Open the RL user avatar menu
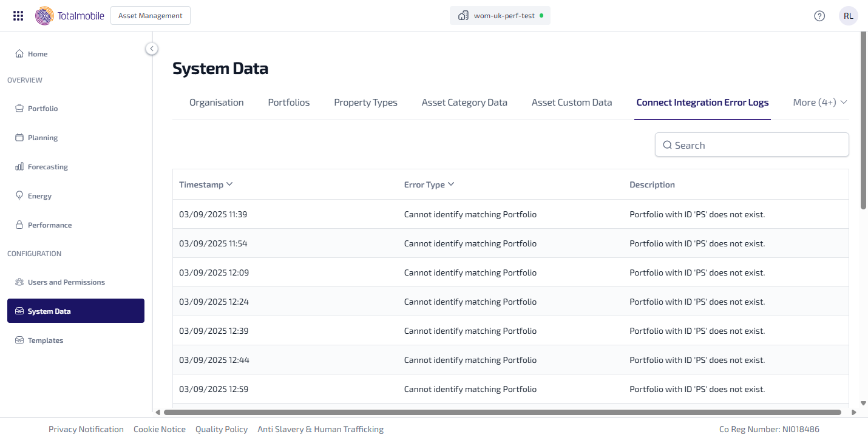This screenshot has height=440, width=868. pos(848,16)
